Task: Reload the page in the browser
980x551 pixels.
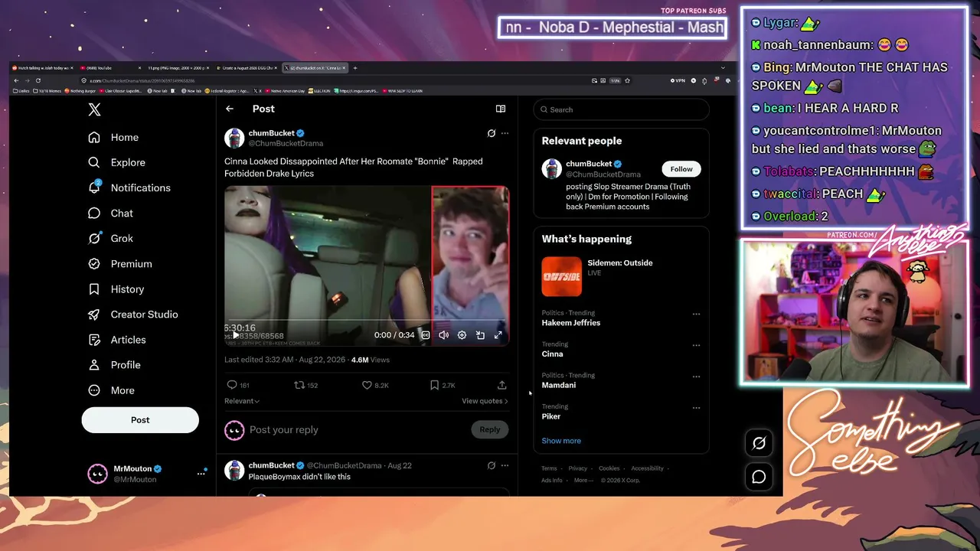Action: (38, 80)
